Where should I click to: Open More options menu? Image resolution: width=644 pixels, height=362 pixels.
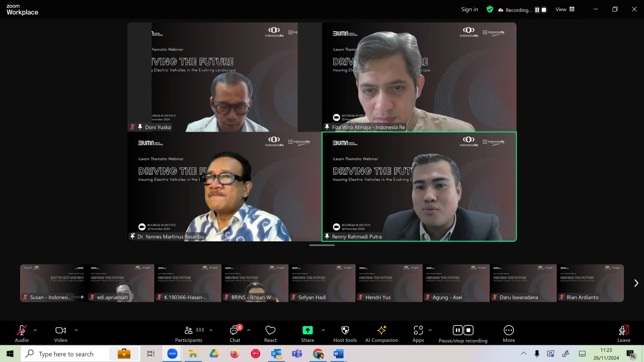[x=509, y=333]
